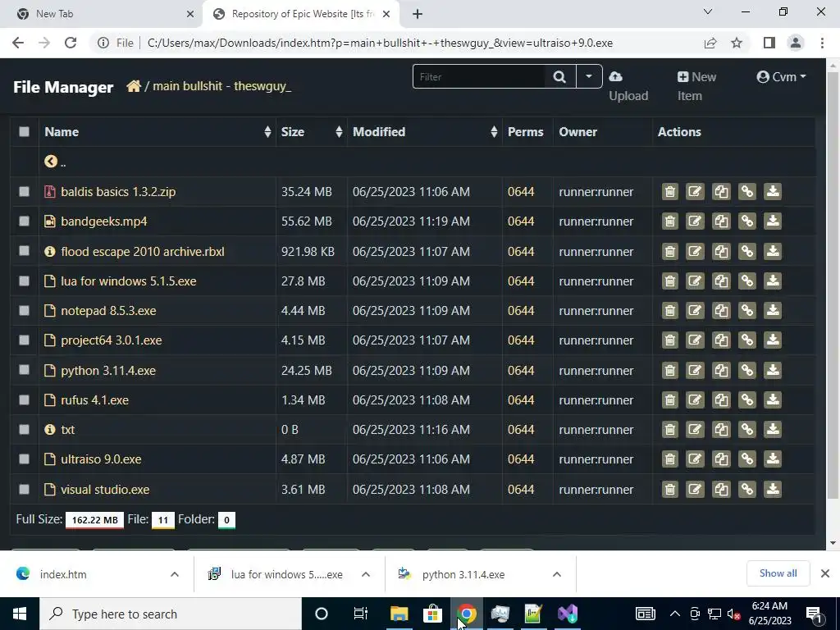
Task: Click in the Filter text field
Action: 479,76
